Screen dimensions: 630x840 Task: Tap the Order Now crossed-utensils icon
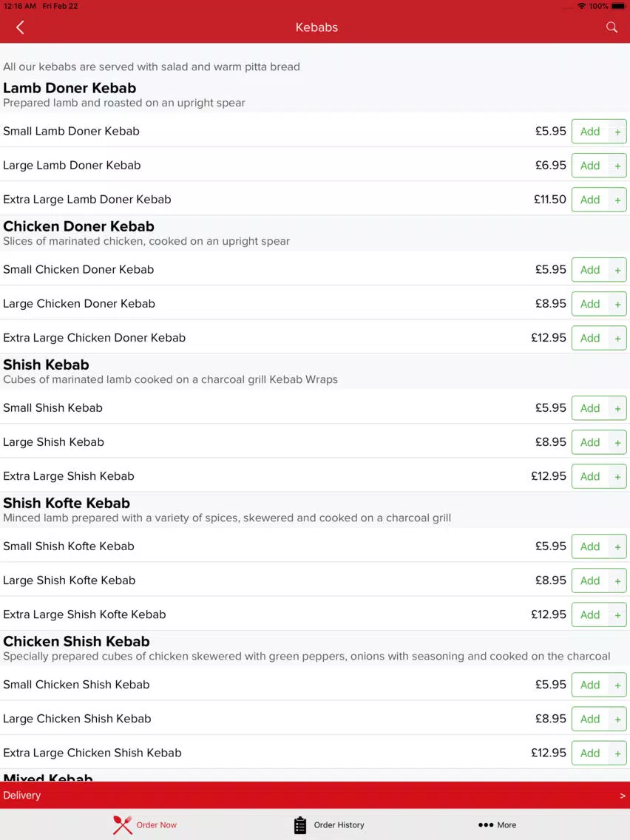point(122,825)
